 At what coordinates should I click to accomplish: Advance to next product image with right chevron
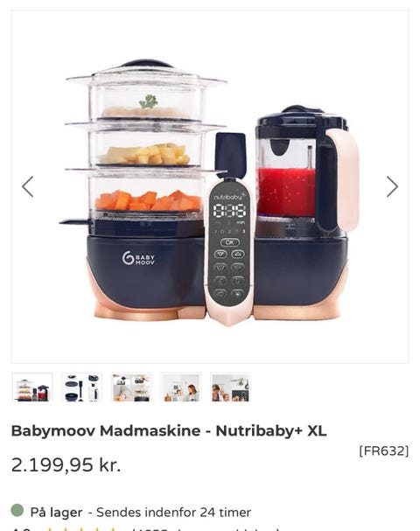coord(392,186)
